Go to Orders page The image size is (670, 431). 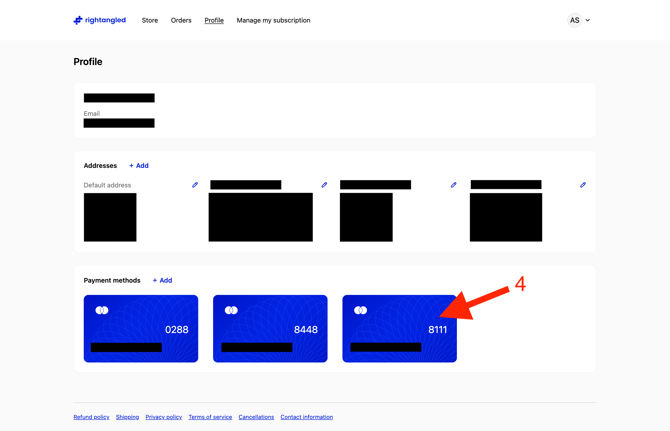pos(181,20)
